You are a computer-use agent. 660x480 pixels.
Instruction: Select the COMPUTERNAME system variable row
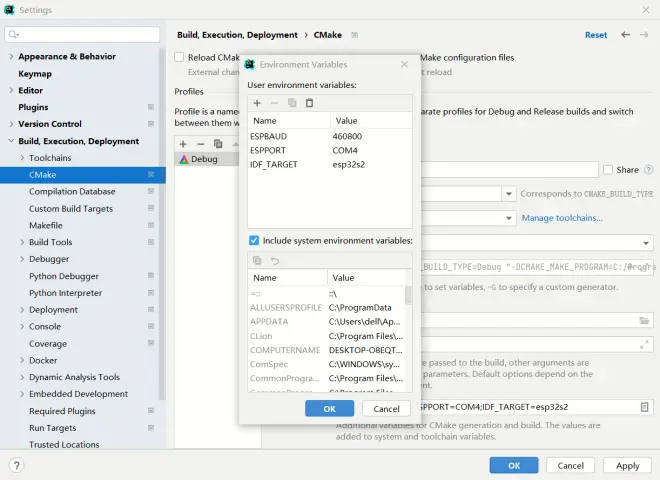(x=326, y=350)
